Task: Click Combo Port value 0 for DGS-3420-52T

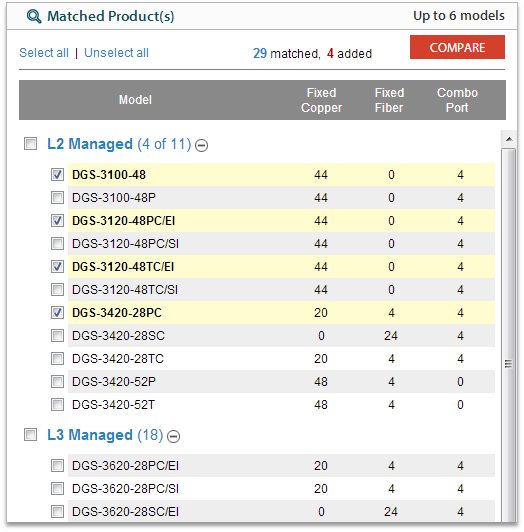Action: pyautogui.click(x=460, y=404)
